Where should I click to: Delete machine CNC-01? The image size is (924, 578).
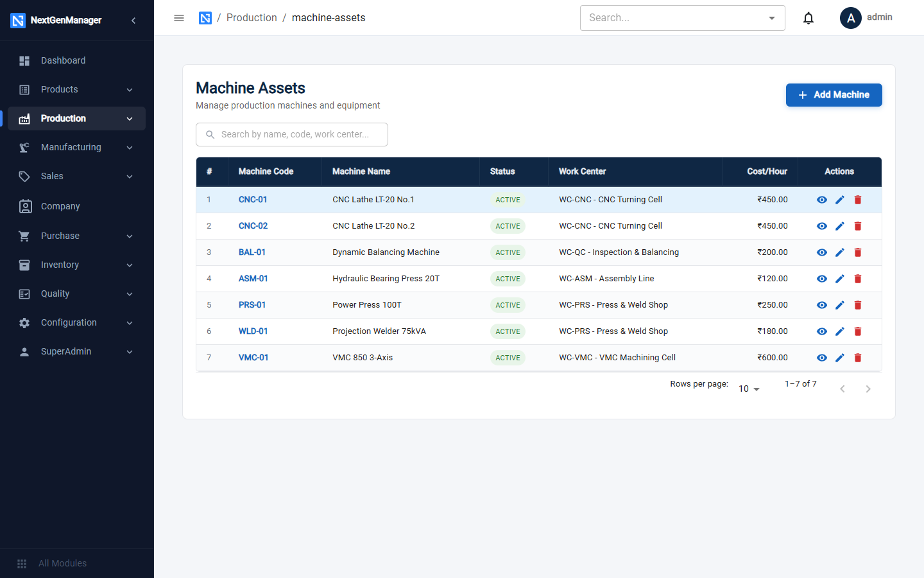pyautogui.click(x=858, y=200)
